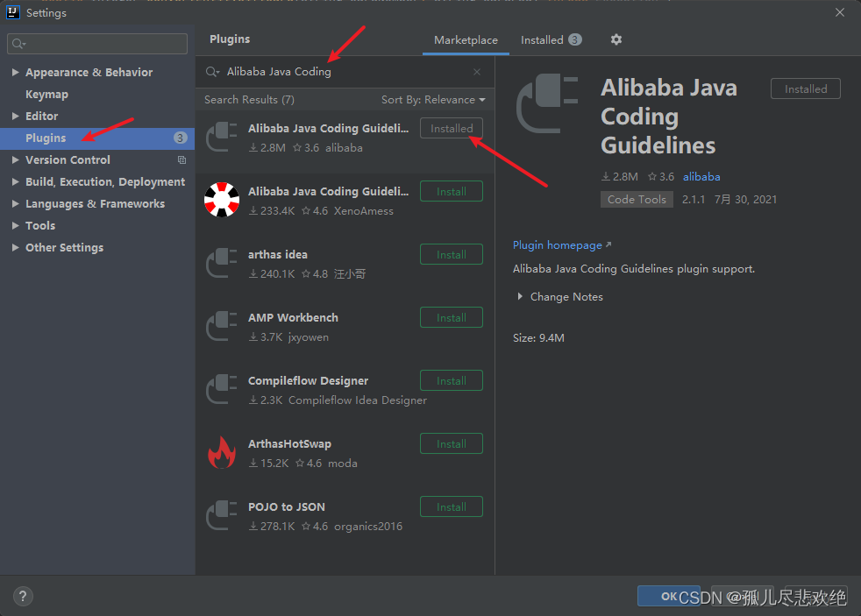The image size is (861, 616).
Task: Select the Compileflow Designer plugin title
Action: [308, 380]
